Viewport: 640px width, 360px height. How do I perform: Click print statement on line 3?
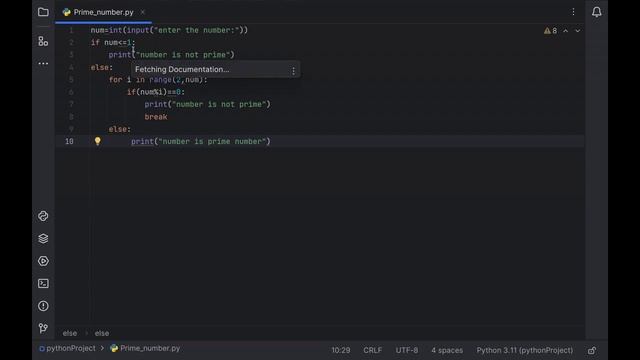tap(171, 55)
